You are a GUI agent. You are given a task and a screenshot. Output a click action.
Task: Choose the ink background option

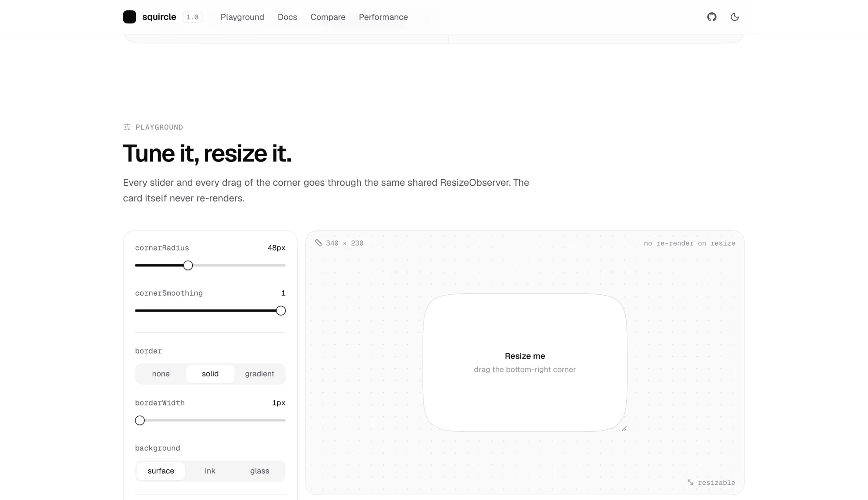point(210,471)
